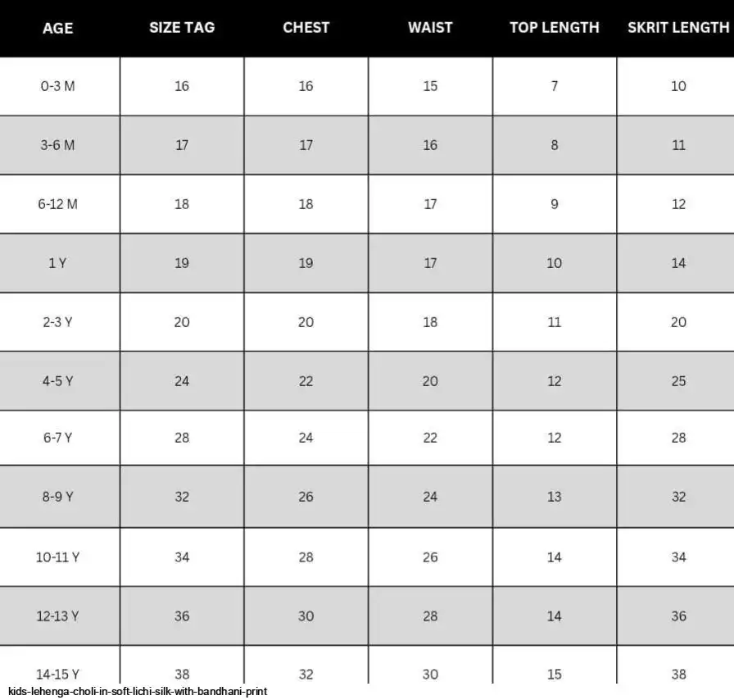The image size is (734, 700).
Task: Select the 12-13 Y age cell
Action: point(57,616)
